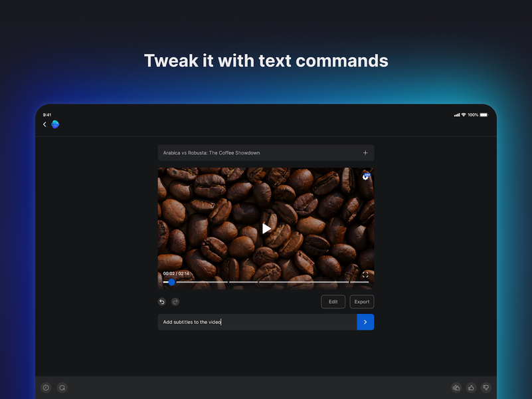Click a segment divider on the video timeline

pos(228,282)
